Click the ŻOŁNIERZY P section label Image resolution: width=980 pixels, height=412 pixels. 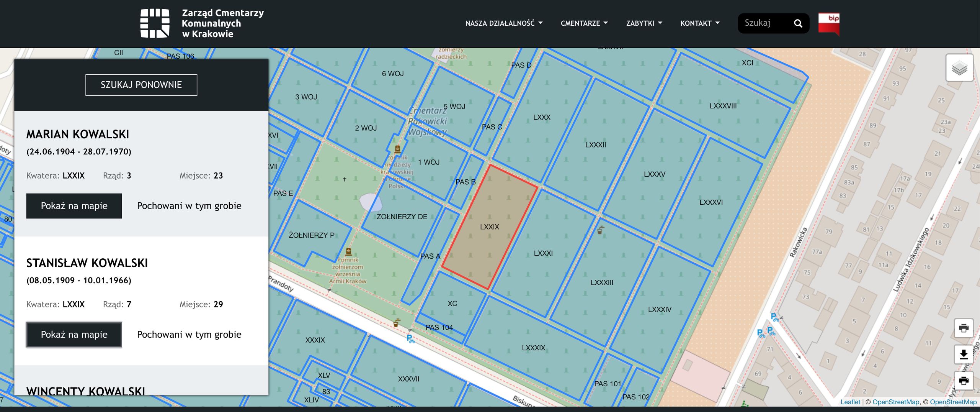pos(312,235)
